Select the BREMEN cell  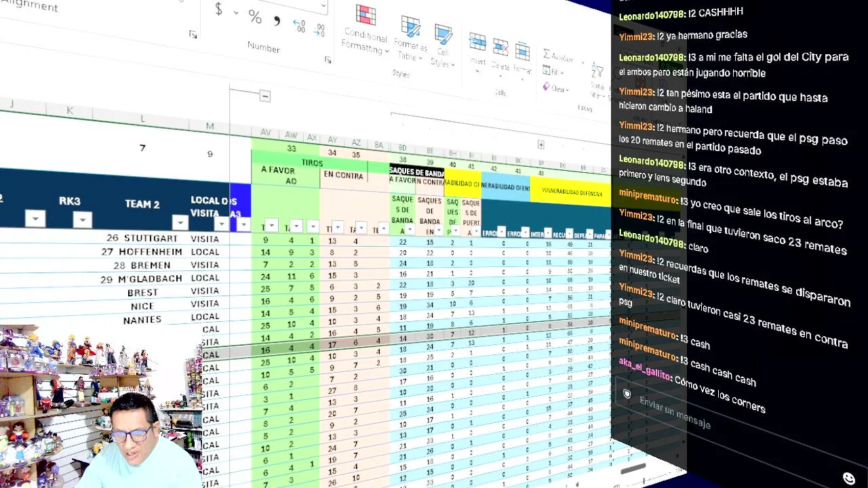[151, 265]
